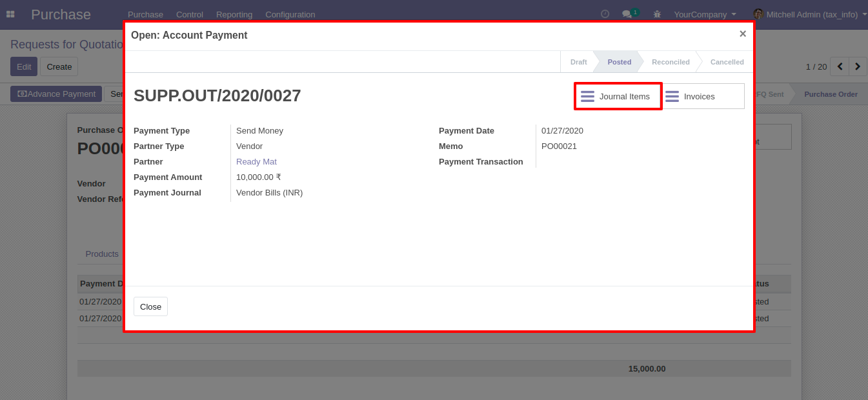
Task: Click the Requests for Quotation breadcrumb
Action: 66,45
